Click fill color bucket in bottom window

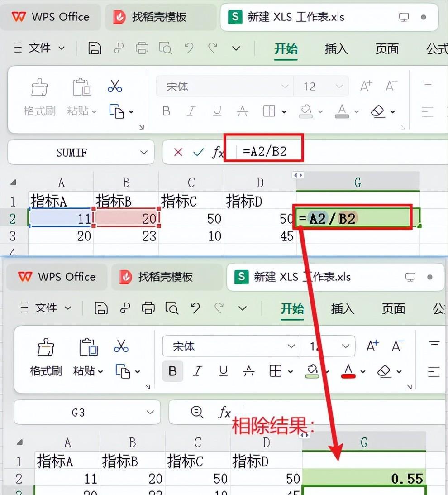pos(312,371)
